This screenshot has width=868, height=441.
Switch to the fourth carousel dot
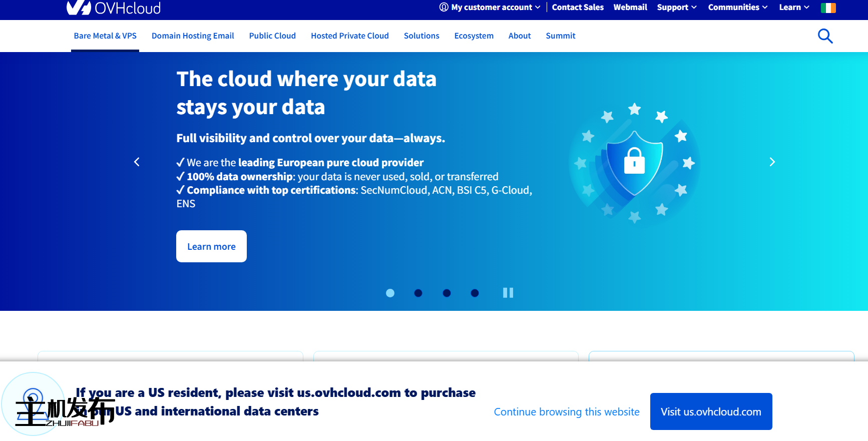pyautogui.click(x=475, y=293)
